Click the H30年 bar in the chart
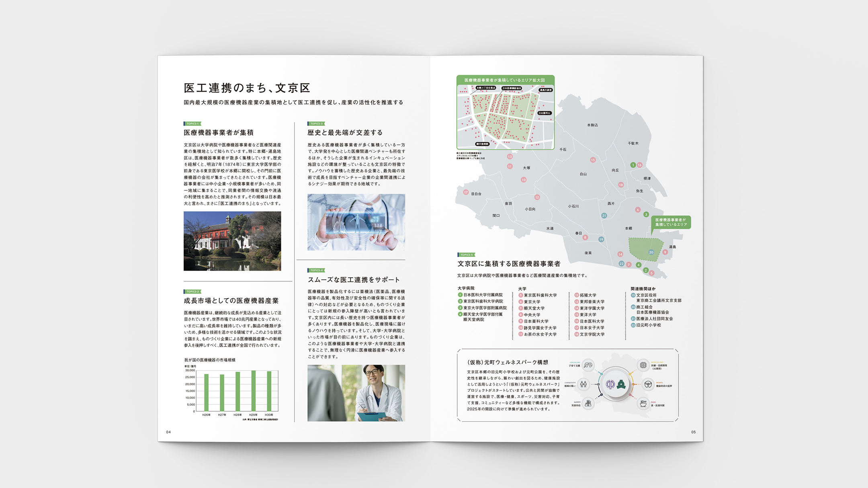Image resolution: width=868 pixels, height=488 pixels. (x=269, y=391)
